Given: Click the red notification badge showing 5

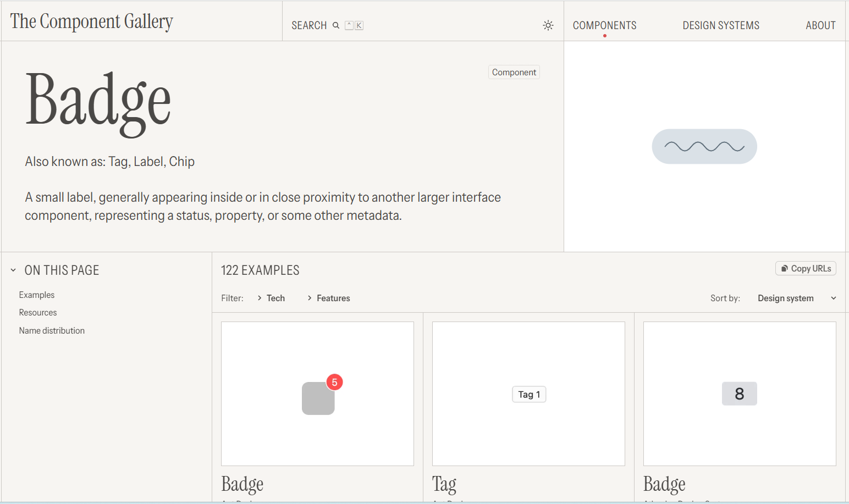Looking at the screenshot, I should 334,382.
